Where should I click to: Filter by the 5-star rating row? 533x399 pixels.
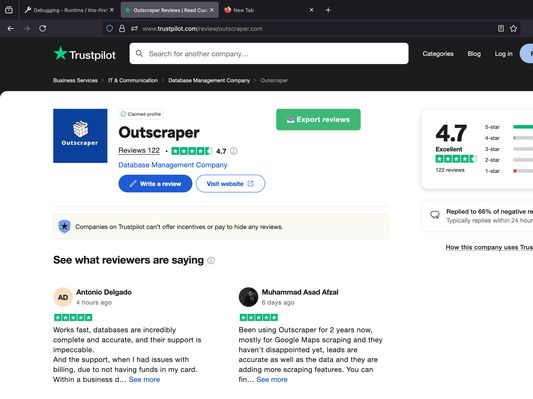click(509, 127)
